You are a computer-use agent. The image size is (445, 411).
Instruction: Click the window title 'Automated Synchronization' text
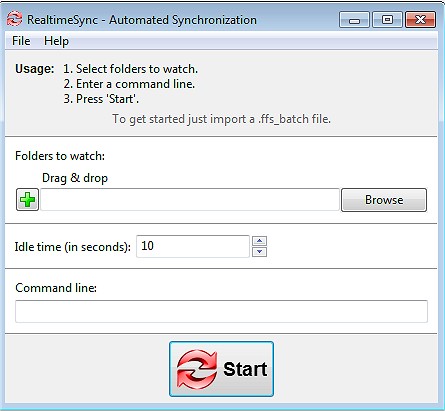pos(183,20)
